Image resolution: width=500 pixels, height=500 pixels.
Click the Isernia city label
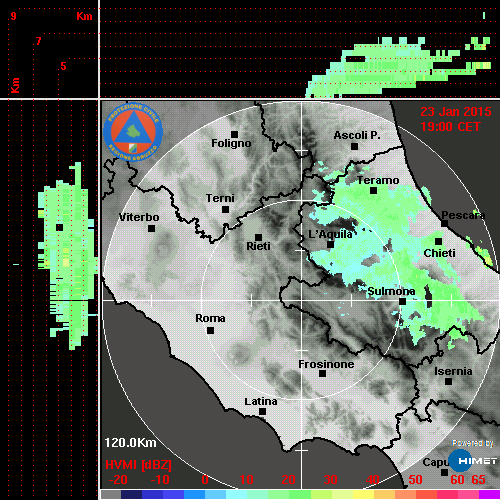[453, 371]
